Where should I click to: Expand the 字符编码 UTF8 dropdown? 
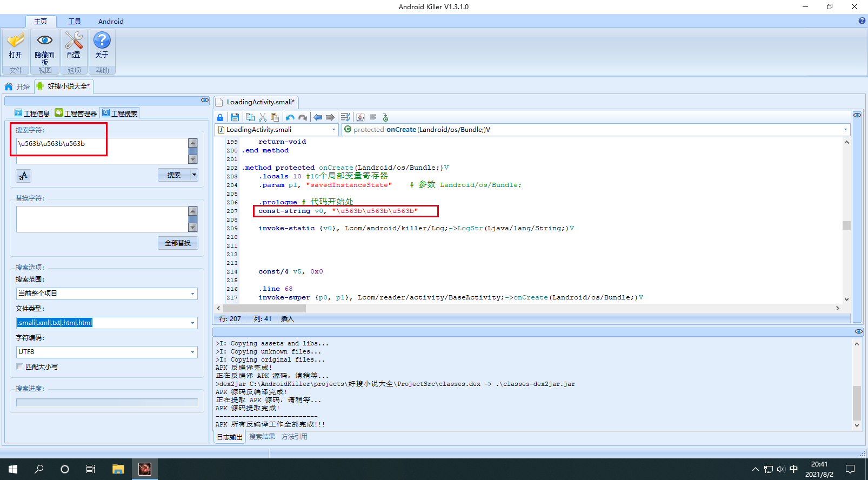tap(192, 352)
